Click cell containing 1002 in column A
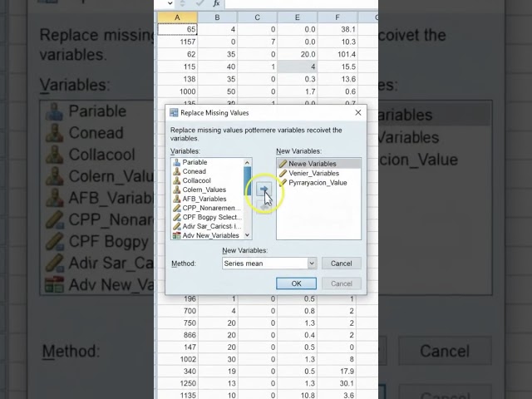 point(177,359)
